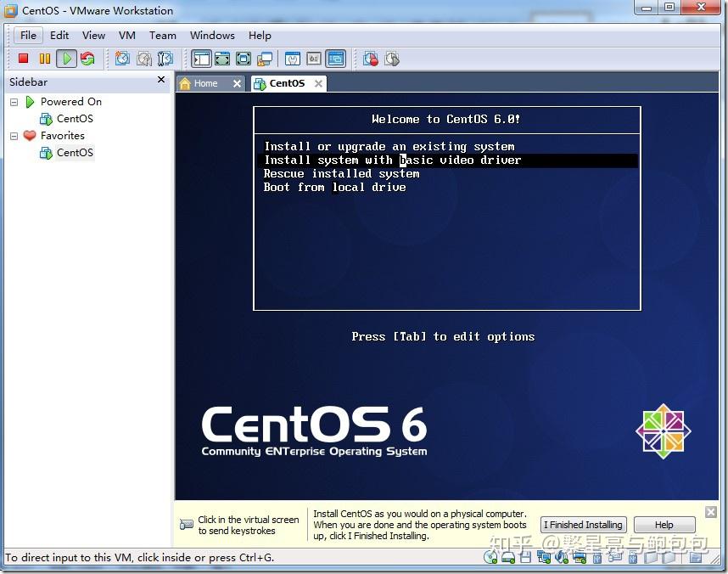Collapse the Favorites section

pos(12,135)
